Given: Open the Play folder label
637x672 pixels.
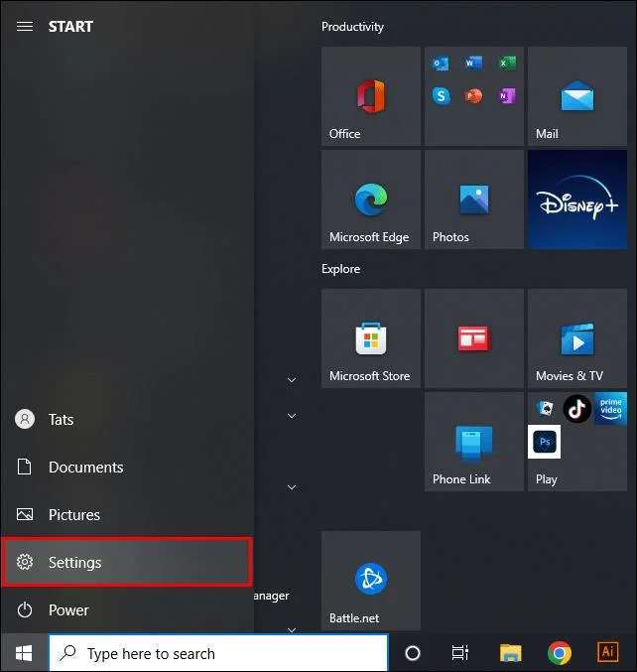Looking at the screenshot, I should point(546,479).
